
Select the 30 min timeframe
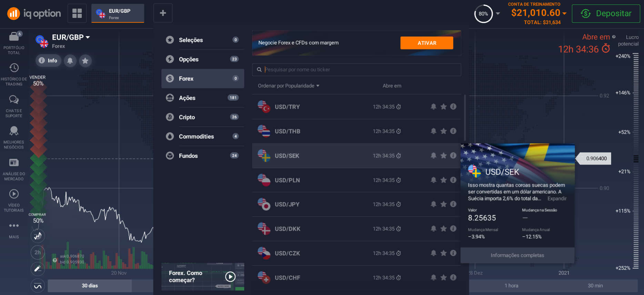point(595,286)
